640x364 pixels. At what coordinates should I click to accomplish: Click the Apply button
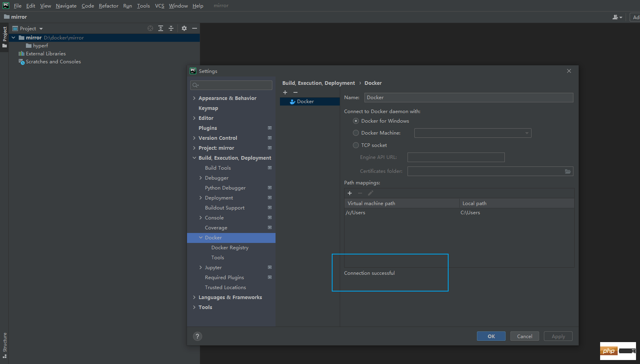pyautogui.click(x=558, y=336)
